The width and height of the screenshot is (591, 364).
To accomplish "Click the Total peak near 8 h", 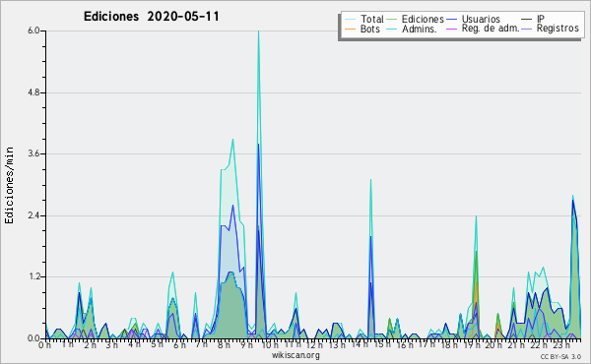I will coord(232,140).
